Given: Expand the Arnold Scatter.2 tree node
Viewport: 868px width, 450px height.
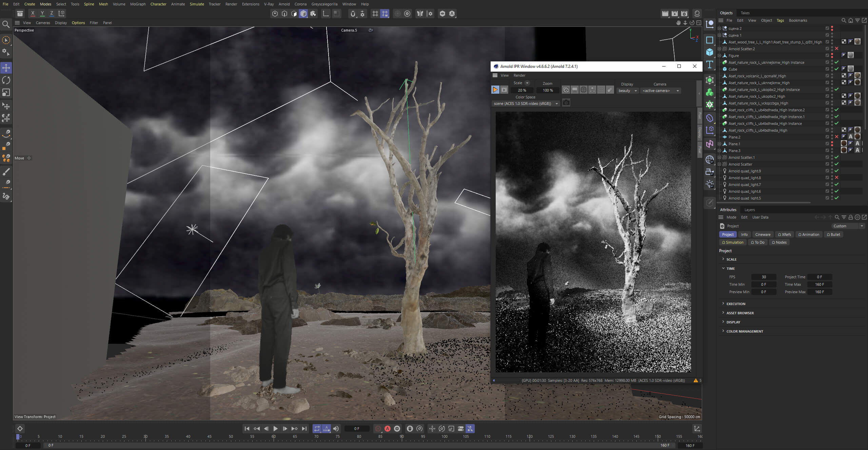Looking at the screenshot, I should pyautogui.click(x=719, y=49).
